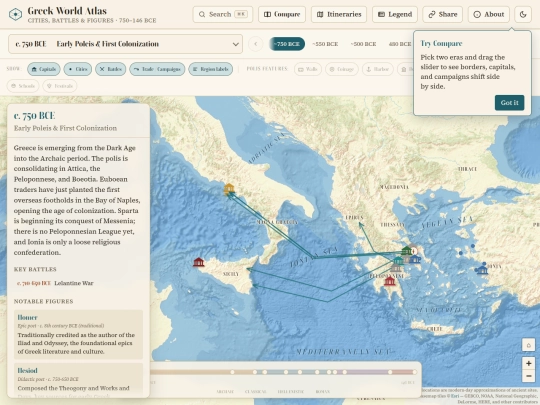Click the last timeline marker at 146 BCE
Screen dimensions: 540x405
[414, 372]
